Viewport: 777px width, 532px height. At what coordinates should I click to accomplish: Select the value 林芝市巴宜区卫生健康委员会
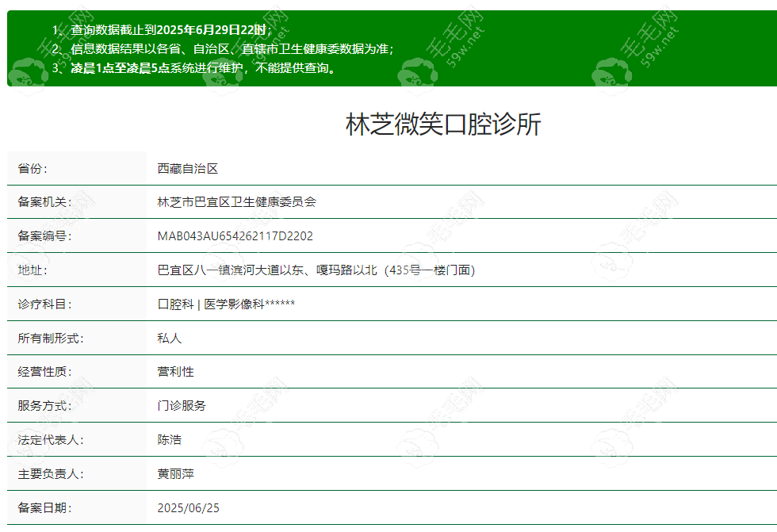pos(237,201)
